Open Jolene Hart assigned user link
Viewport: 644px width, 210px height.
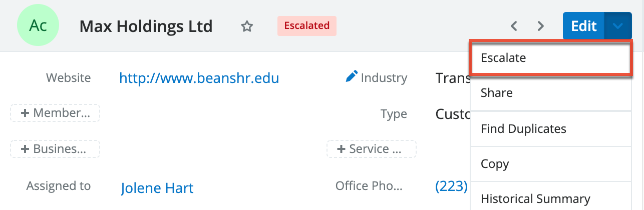[x=157, y=188]
